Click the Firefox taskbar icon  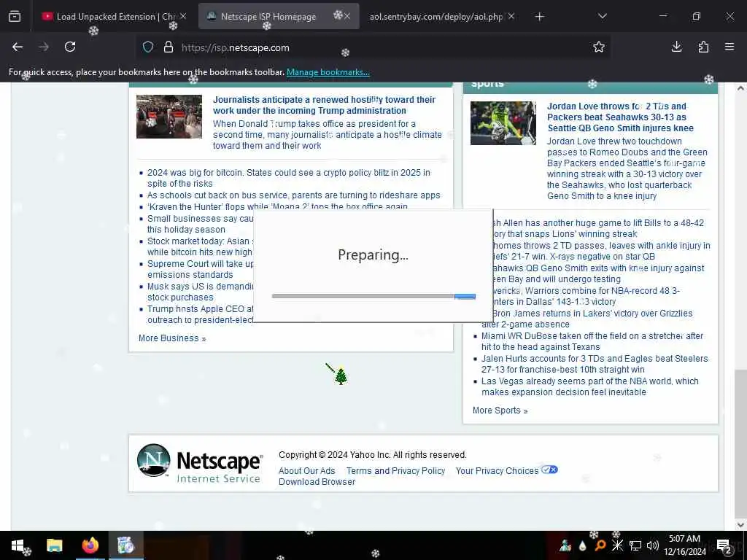click(x=90, y=545)
